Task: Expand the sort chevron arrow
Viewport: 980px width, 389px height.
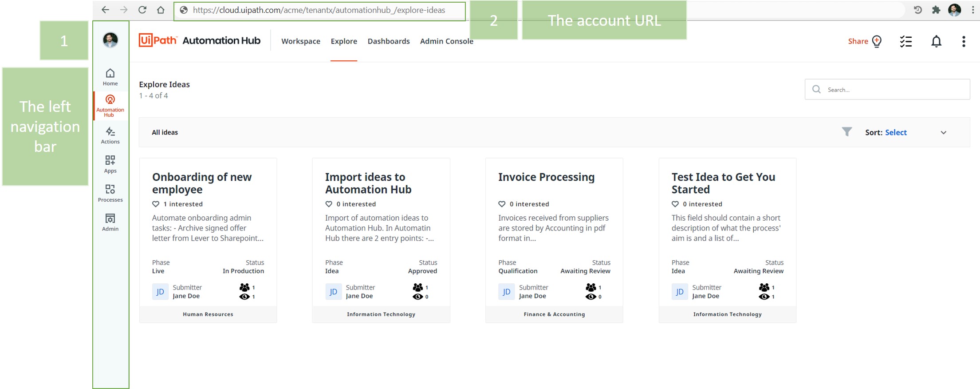Action: click(x=944, y=132)
